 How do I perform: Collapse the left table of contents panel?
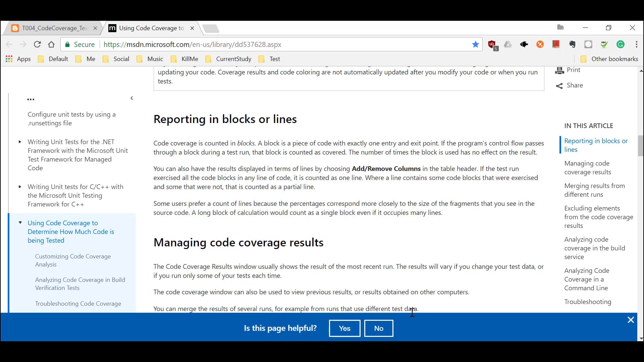[132, 98]
